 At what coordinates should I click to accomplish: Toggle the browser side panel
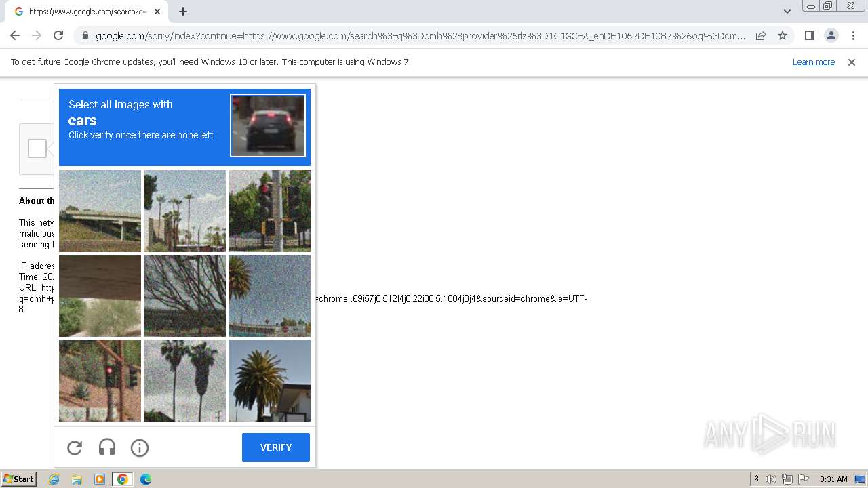pos(809,35)
